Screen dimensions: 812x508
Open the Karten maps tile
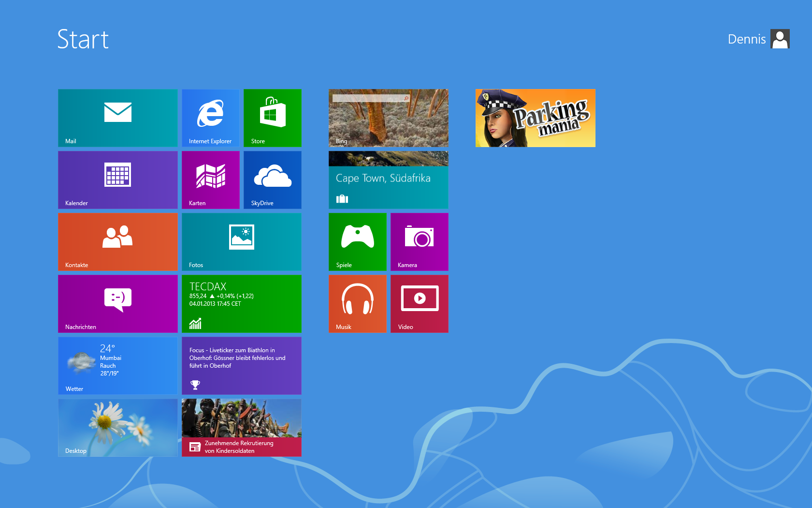pyautogui.click(x=211, y=180)
